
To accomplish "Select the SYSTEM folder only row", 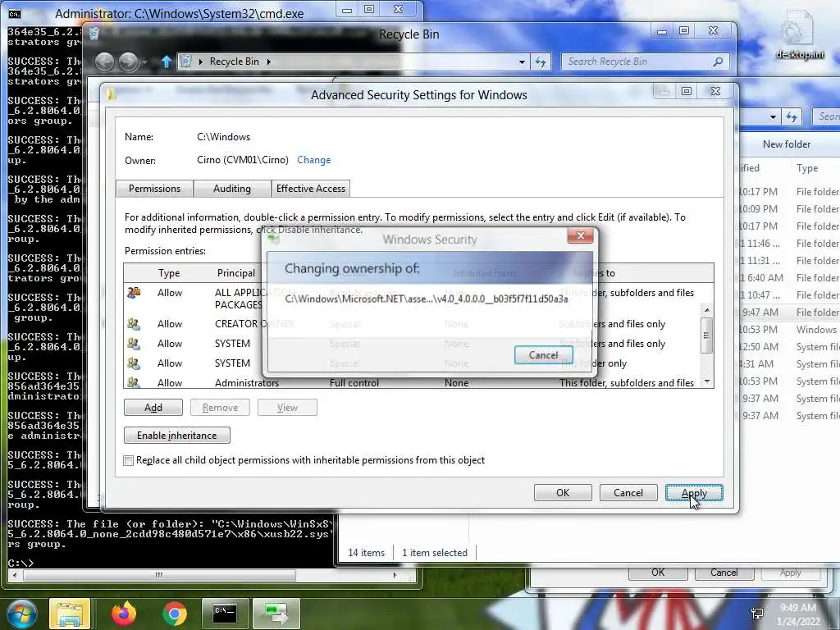I will [413, 363].
